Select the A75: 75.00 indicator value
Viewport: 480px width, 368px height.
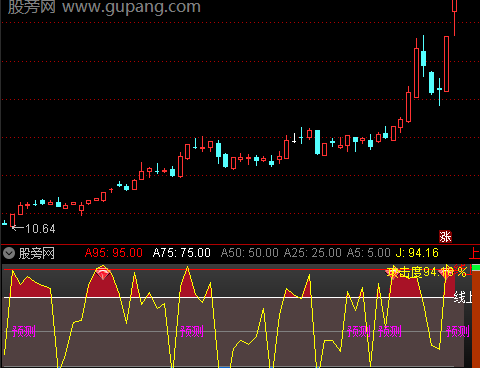182,253
